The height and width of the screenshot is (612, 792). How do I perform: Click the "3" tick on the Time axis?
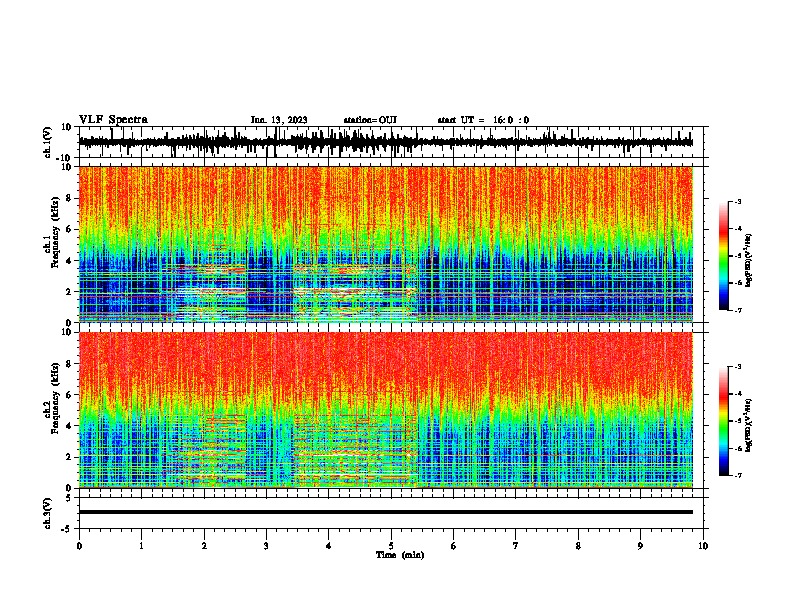[x=266, y=546]
